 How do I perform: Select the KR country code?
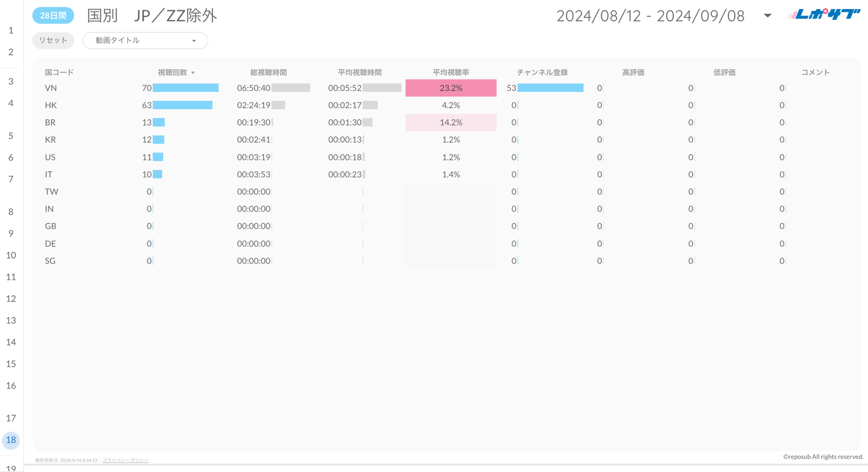coord(50,139)
